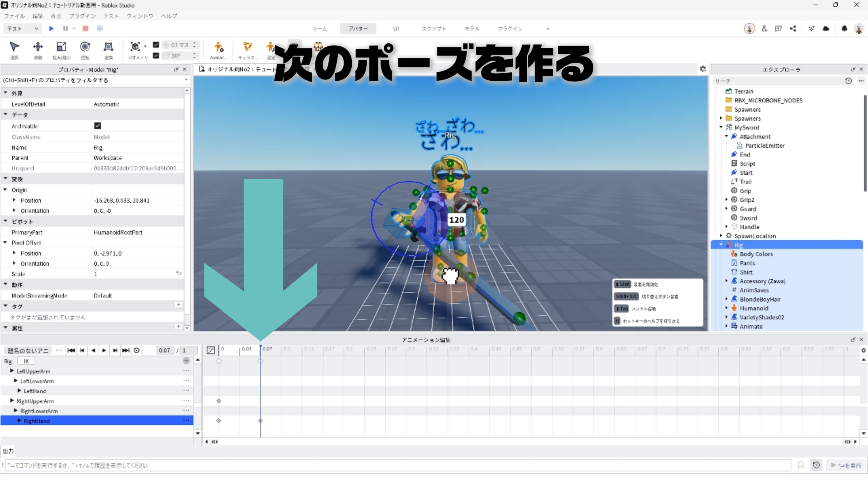Image resolution: width=868 pixels, height=488 pixels.
Task: Select the Rotate tool icon
Action: coord(85,47)
